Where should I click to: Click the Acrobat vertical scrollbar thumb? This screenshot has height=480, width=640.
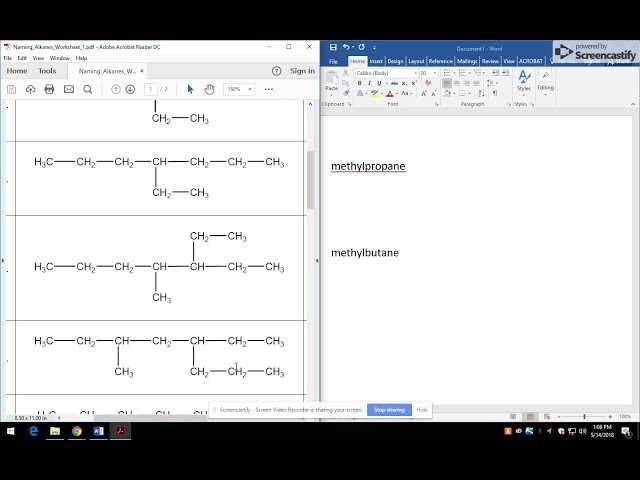tap(310, 180)
